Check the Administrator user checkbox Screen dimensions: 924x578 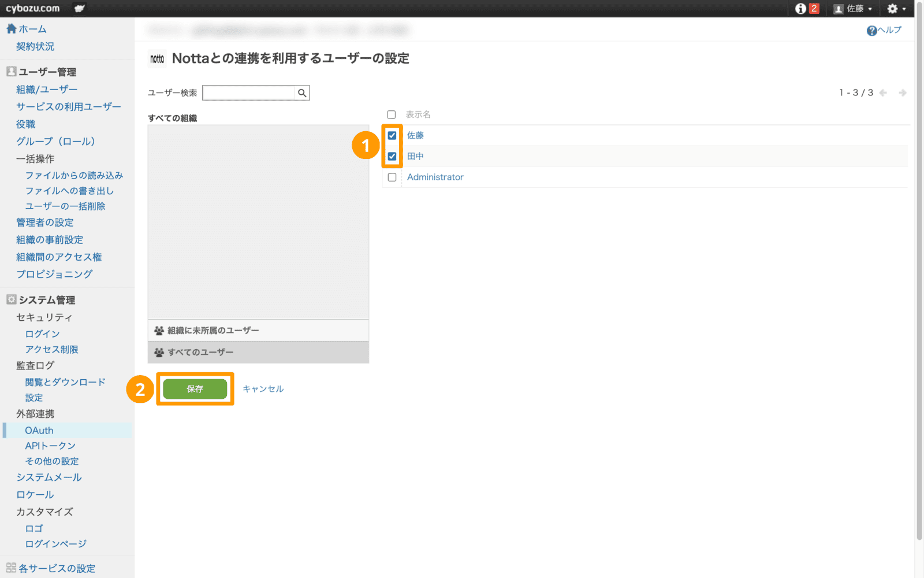point(392,177)
